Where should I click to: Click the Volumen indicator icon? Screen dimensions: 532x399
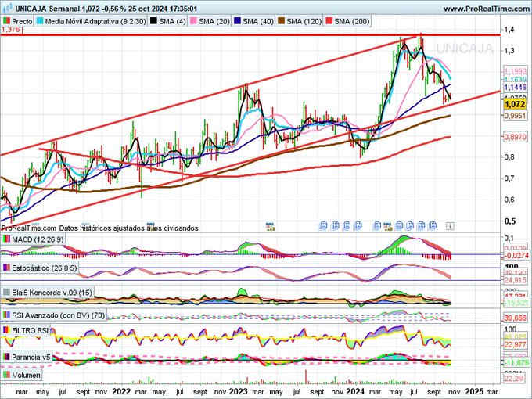pyautogui.click(x=6, y=375)
